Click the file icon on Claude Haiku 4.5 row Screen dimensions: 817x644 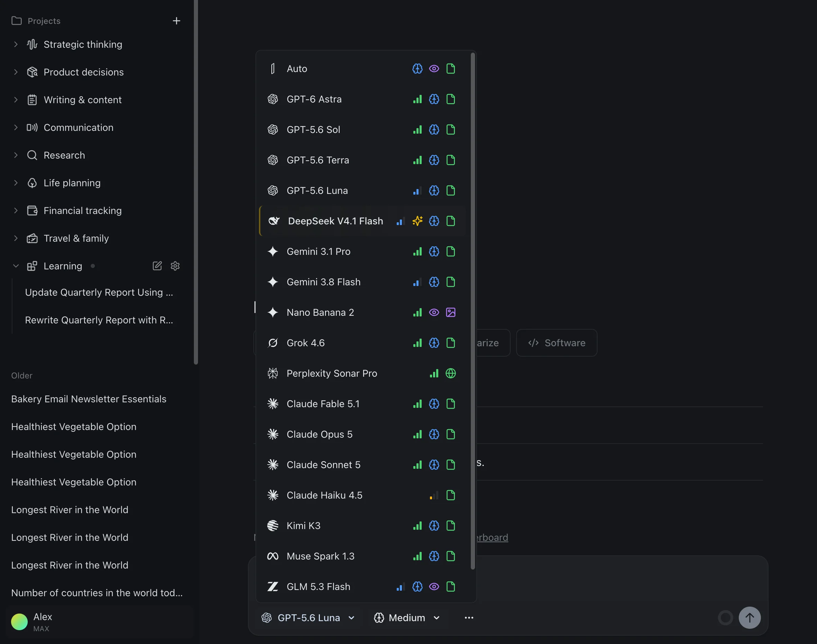(x=450, y=495)
